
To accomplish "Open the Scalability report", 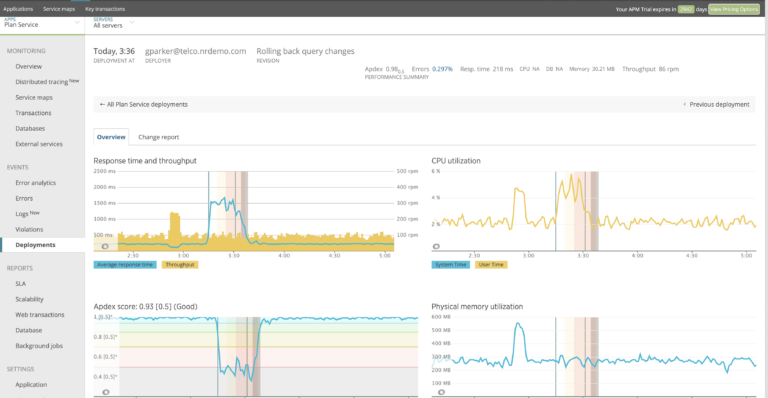I will [29, 299].
